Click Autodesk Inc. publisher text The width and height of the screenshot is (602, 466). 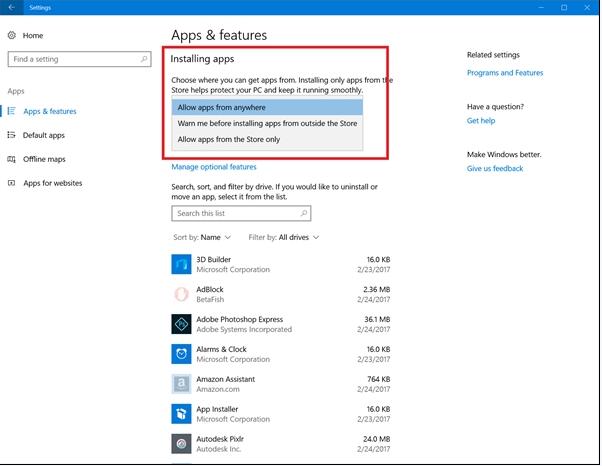coord(218,449)
